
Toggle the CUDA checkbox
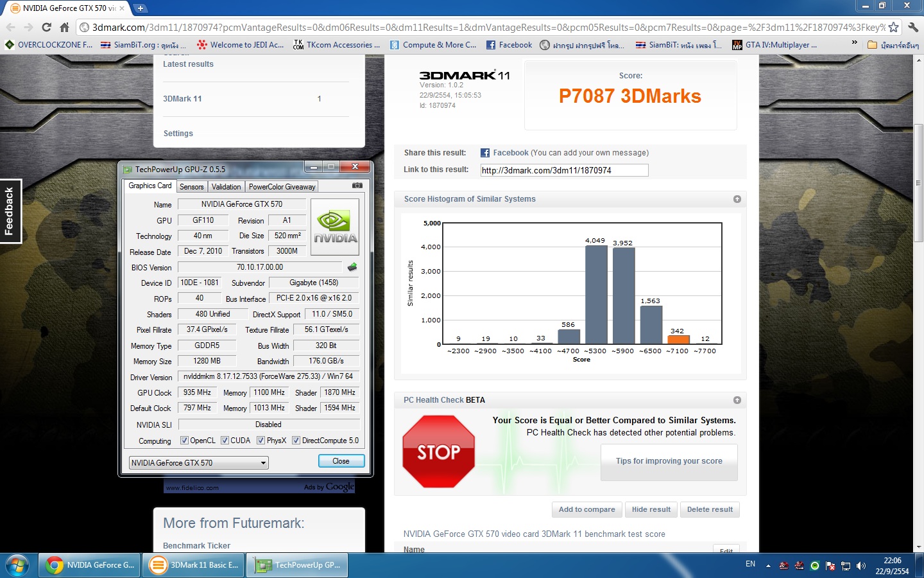coord(225,441)
